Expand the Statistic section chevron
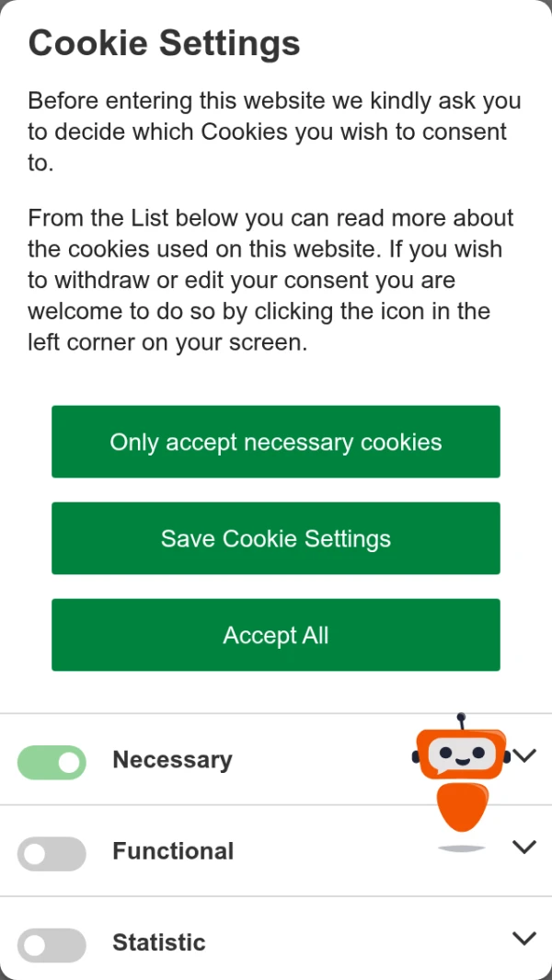The image size is (552, 980). (523, 938)
